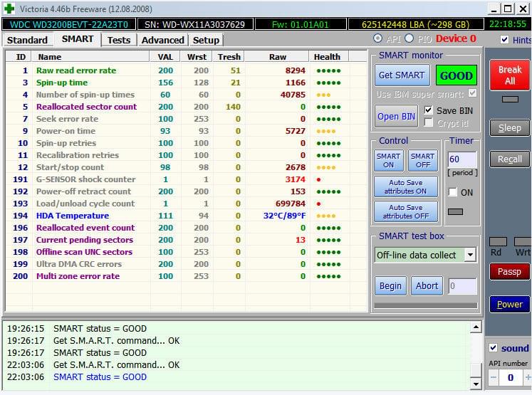Click the Raw column header
The image size is (532, 395).
tap(277, 57)
